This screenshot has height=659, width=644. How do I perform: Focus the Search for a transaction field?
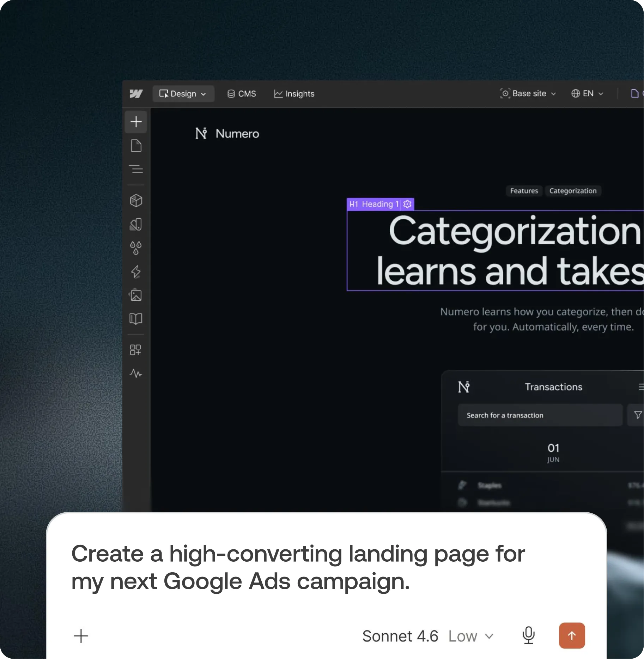coord(540,415)
